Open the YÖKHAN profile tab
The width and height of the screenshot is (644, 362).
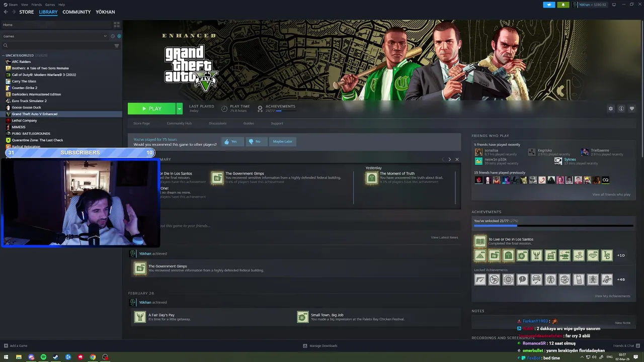pos(105,12)
